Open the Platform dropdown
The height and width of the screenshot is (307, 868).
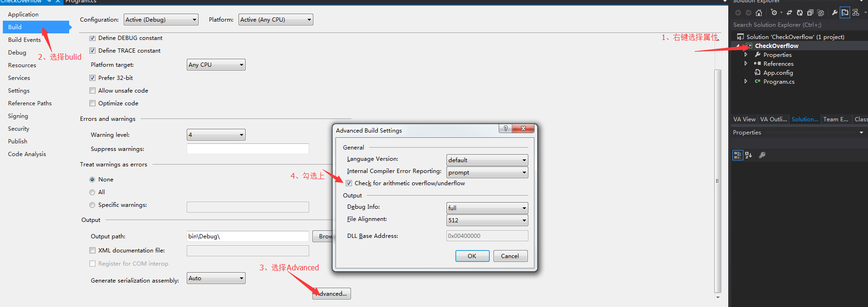[x=276, y=20]
